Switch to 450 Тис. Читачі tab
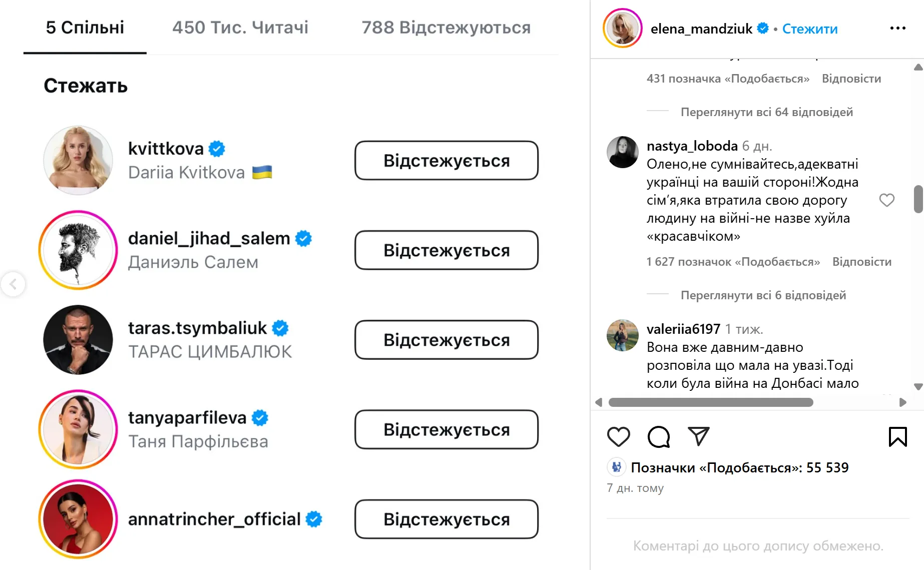The width and height of the screenshot is (924, 570). tap(240, 28)
